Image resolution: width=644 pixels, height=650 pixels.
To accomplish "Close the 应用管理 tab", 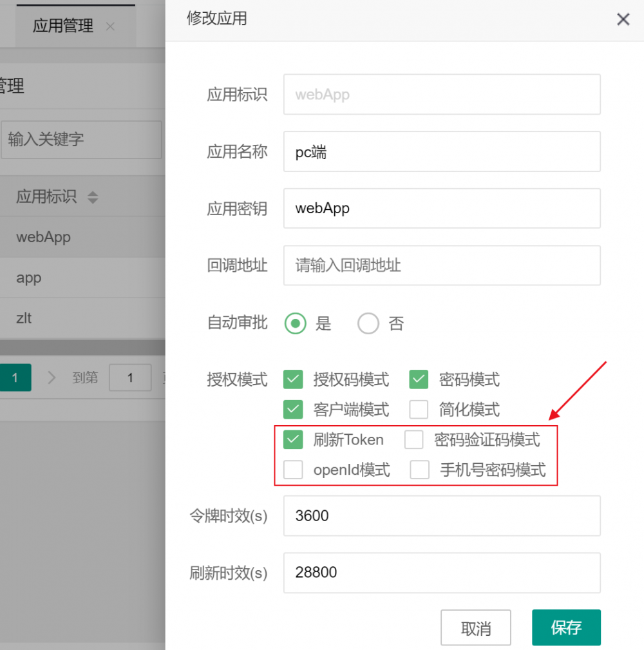I will coord(110,26).
